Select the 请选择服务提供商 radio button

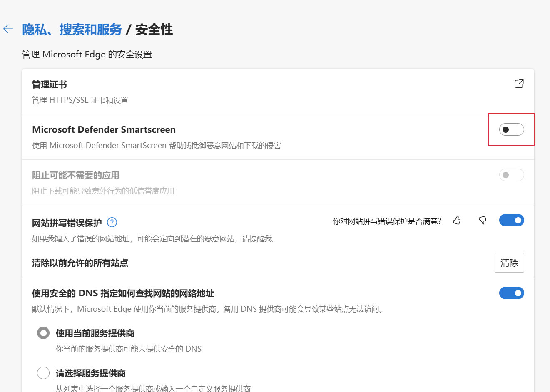point(43,372)
